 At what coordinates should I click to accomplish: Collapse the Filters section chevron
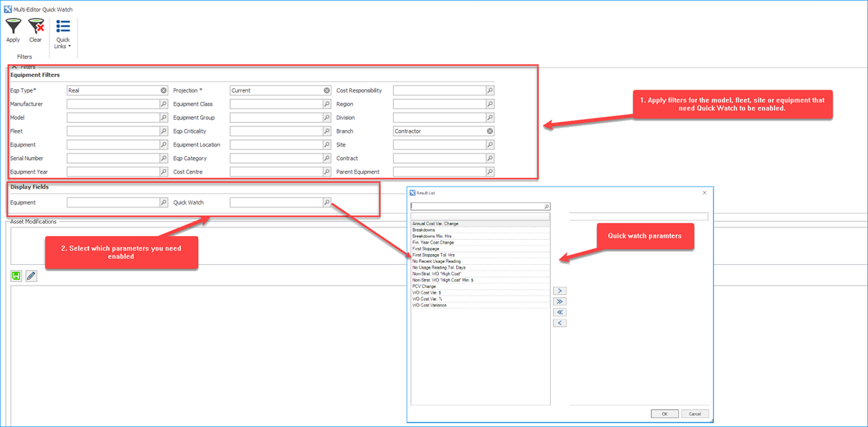click(14, 67)
